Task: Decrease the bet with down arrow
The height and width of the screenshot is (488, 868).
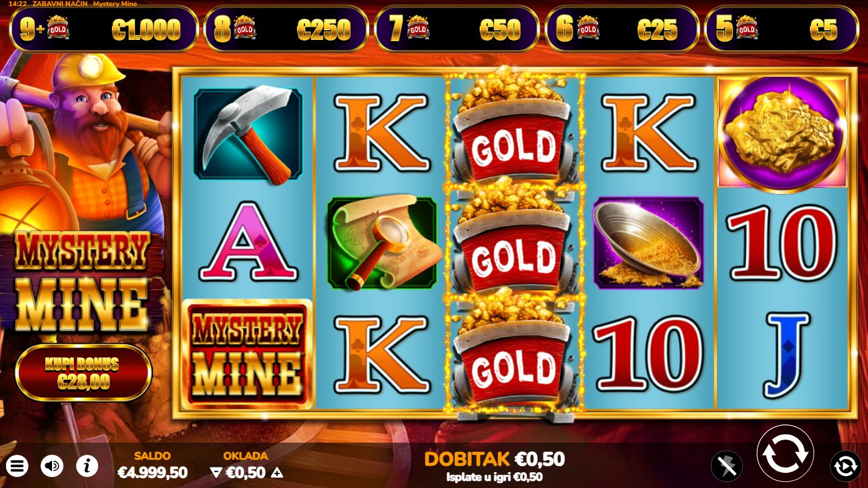Action: [216, 473]
